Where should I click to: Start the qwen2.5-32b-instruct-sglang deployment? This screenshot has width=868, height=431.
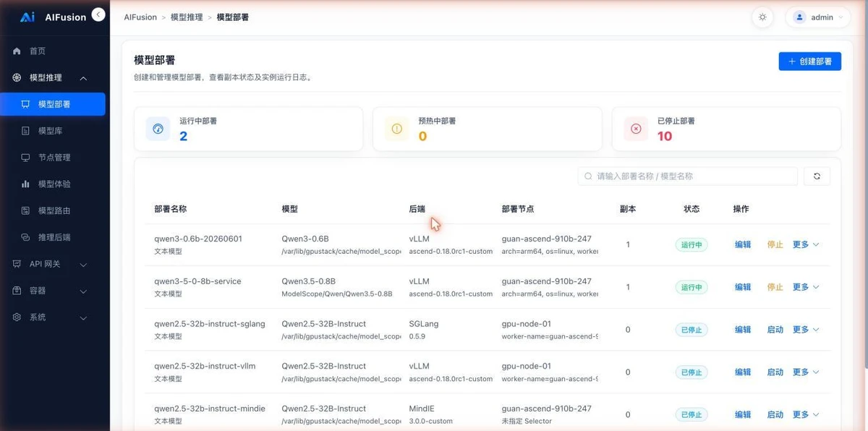click(775, 330)
